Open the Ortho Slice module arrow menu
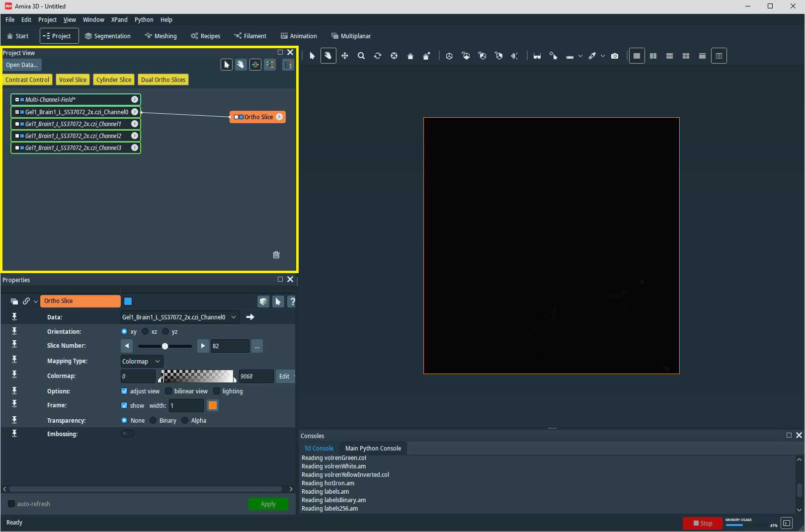The image size is (805, 532). [x=279, y=117]
